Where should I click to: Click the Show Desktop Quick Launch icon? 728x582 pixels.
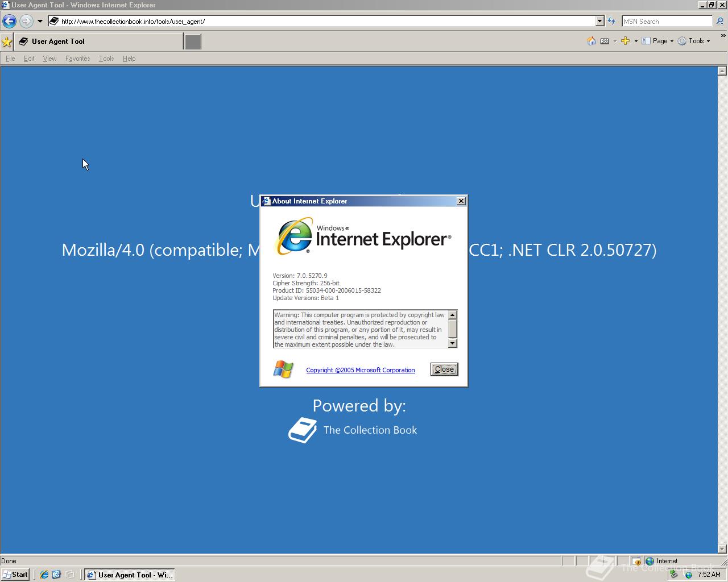click(x=70, y=575)
